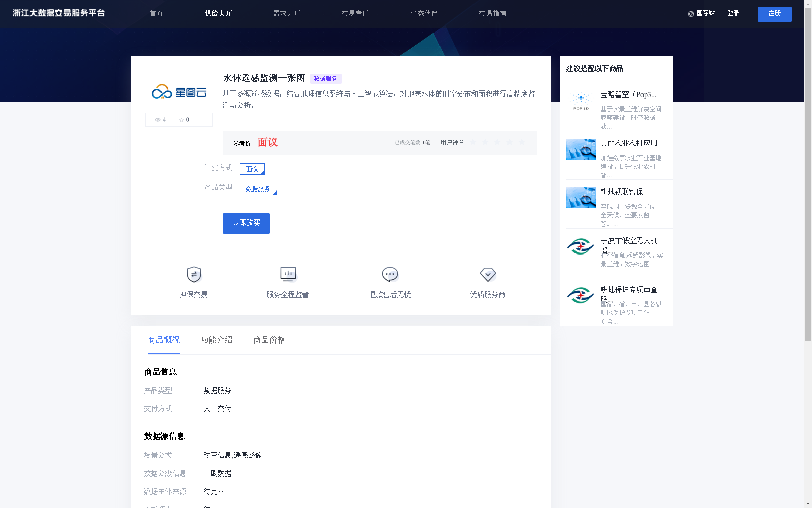The height and width of the screenshot is (508, 812).
Task: Open 供给大厅 navigation item
Action: 218,14
